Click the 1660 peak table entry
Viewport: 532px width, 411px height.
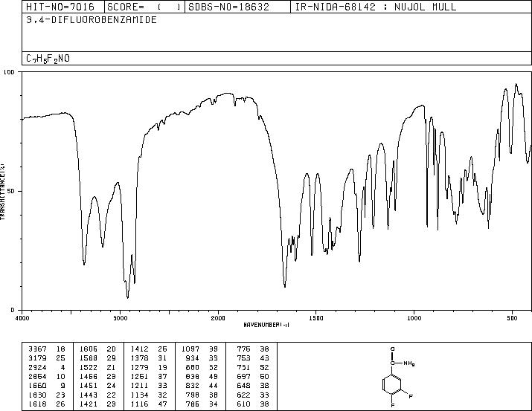47,386
